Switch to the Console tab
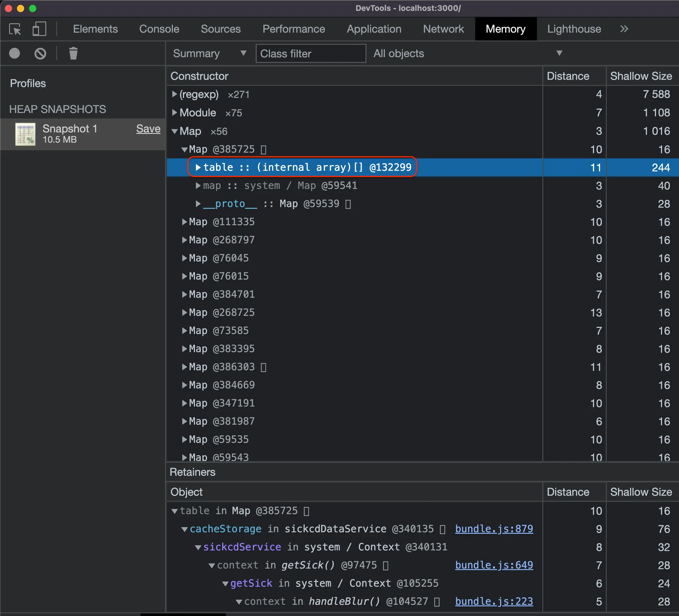This screenshot has width=679, height=616. point(159,29)
